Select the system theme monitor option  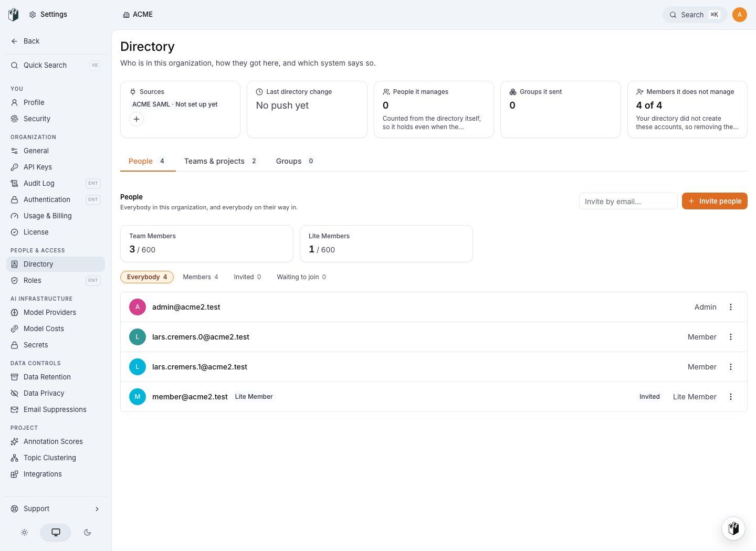tap(56, 532)
